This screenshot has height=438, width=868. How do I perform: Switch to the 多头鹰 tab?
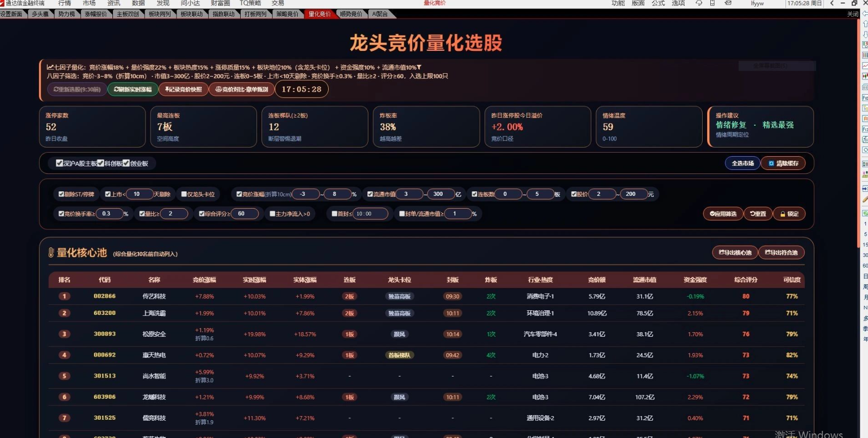[40, 14]
